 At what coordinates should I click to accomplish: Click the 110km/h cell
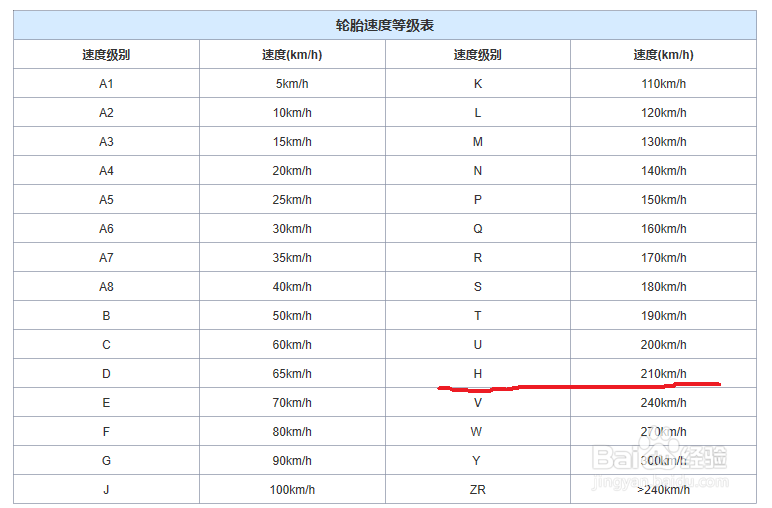(663, 84)
